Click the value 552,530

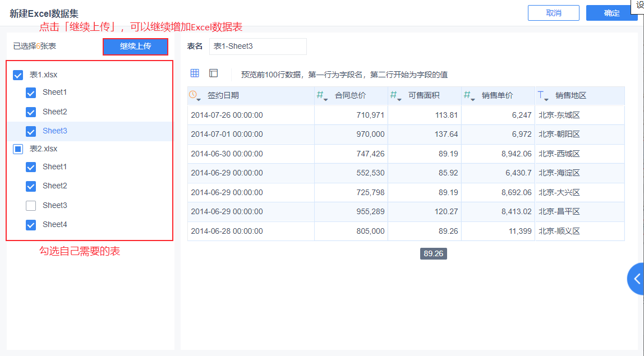370,173
